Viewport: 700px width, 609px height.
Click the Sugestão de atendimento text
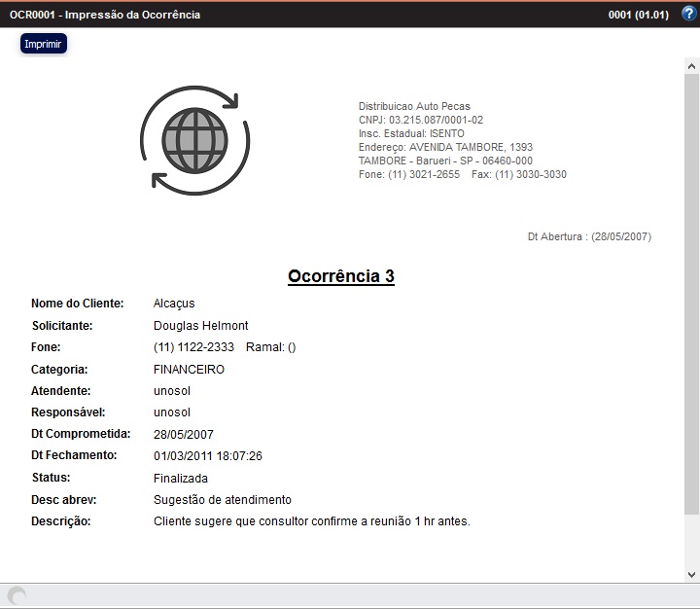[223, 500]
